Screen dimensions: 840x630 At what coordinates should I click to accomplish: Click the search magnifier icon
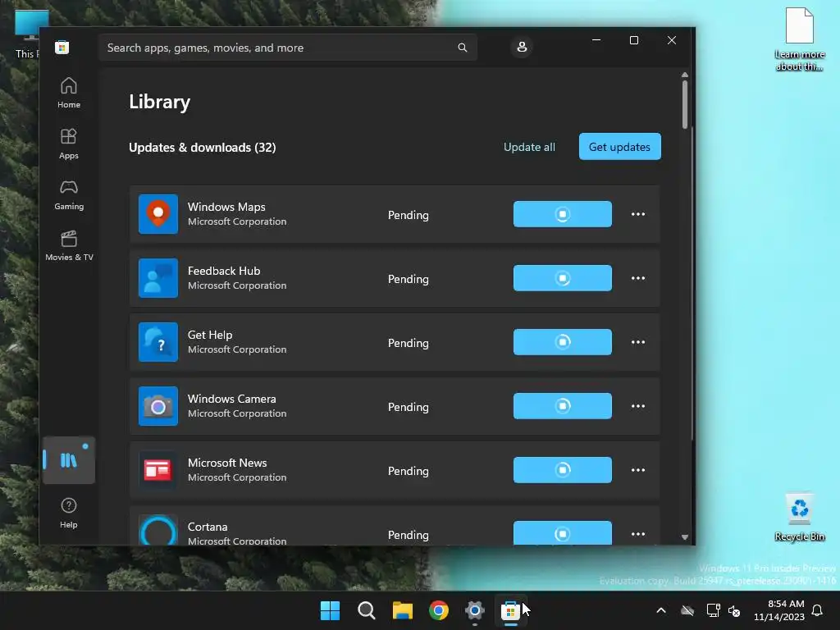463,48
